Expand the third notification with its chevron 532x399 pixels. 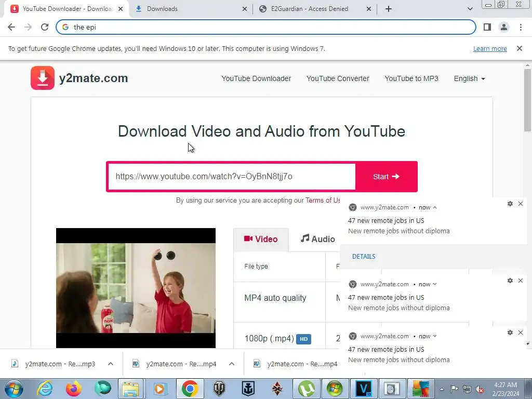point(435,336)
